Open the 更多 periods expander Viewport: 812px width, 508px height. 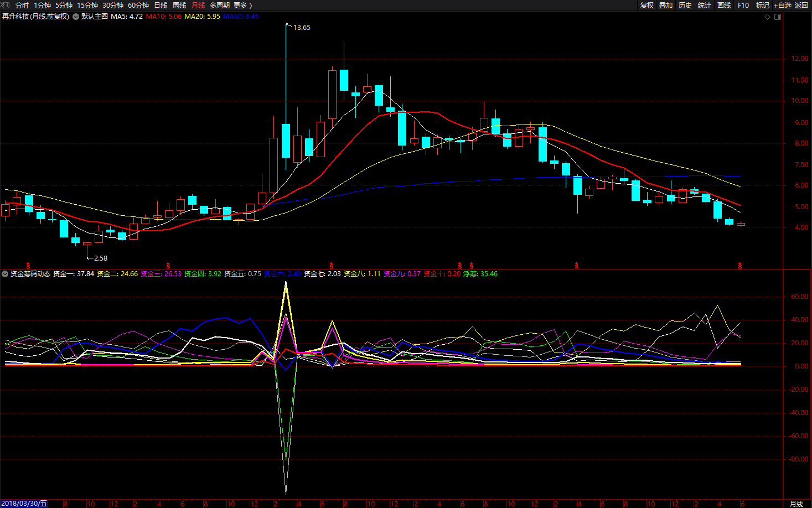(x=242, y=5)
